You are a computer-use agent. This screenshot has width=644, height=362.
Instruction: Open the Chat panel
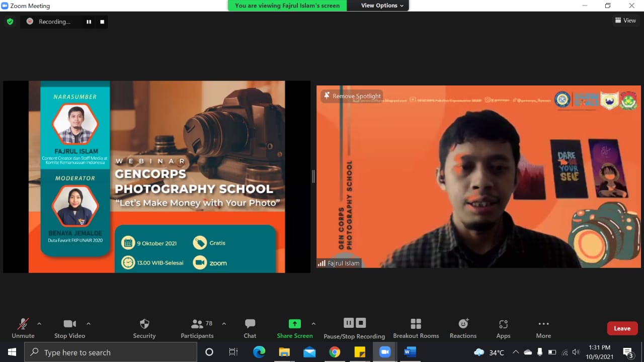[x=250, y=328]
